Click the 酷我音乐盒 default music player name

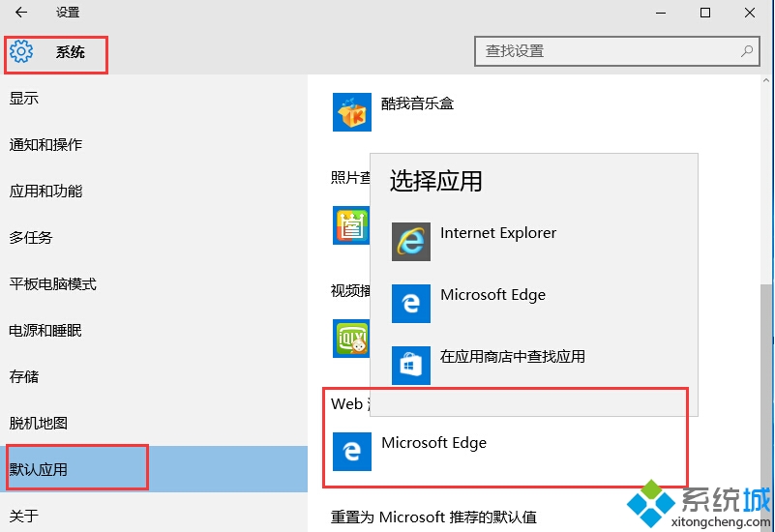[417, 103]
